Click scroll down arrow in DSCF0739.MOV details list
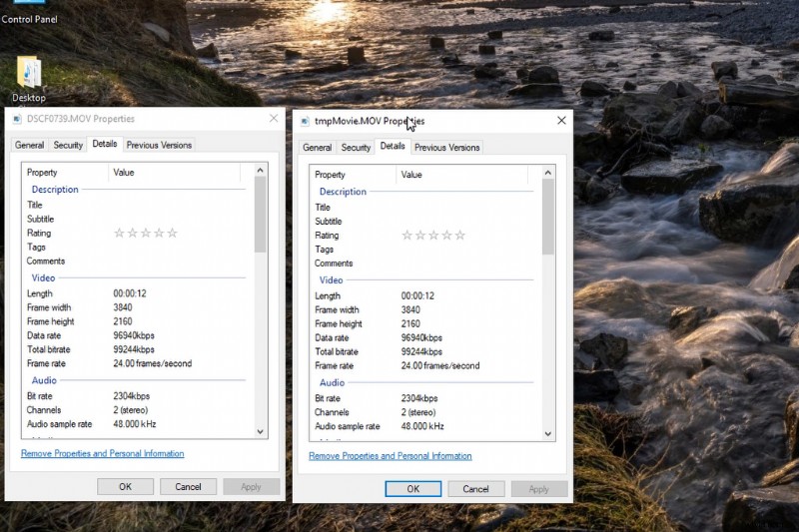799x532 pixels. pos(261,432)
